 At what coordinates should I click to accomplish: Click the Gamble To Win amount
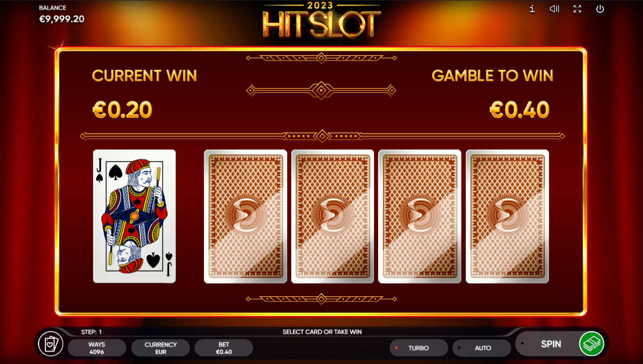click(519, 110)
